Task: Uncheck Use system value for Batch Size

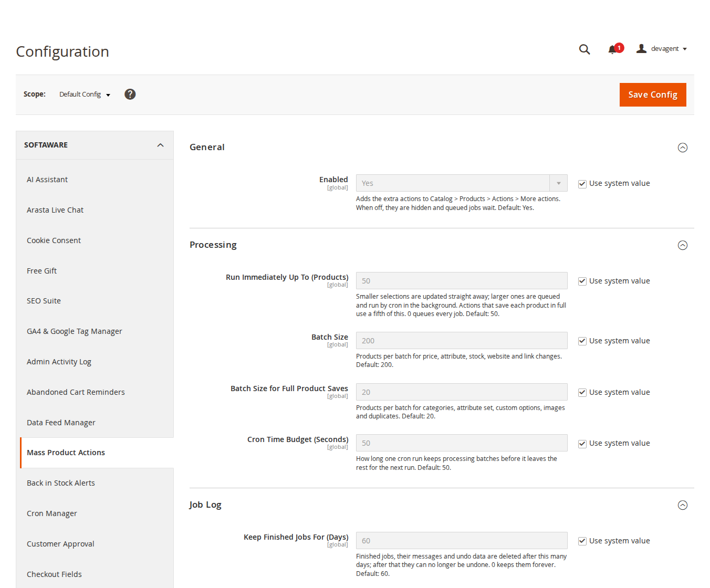Action: tap(582, 341)
